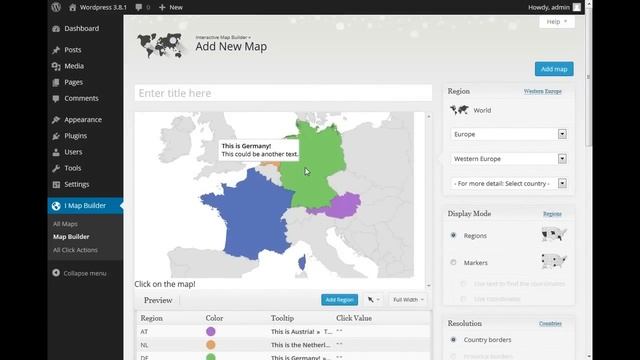Click the Markers mode map thumbnail
640x360 pixels.
(x=554, y=261)
